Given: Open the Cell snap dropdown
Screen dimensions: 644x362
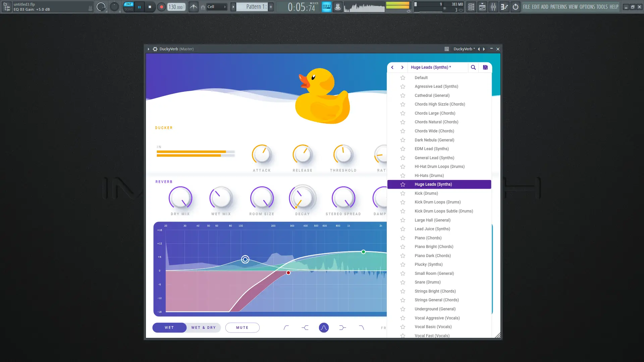Looking at the screenshot, I should coord(216,7).
